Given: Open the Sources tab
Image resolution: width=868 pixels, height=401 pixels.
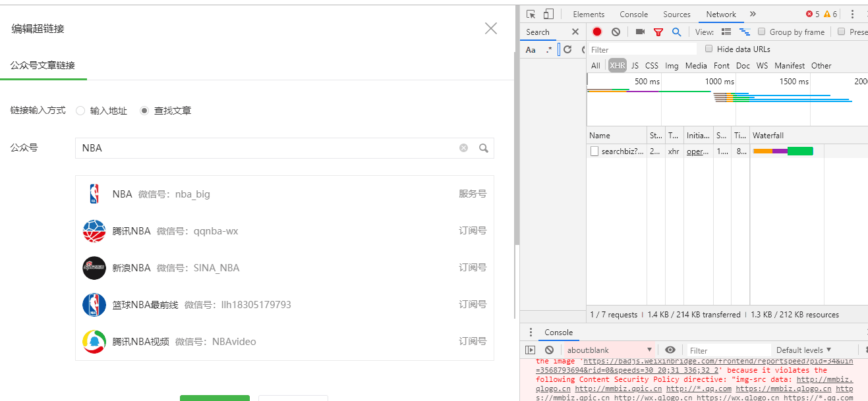Looking at the screenshot, I should [x=677, y=14].
